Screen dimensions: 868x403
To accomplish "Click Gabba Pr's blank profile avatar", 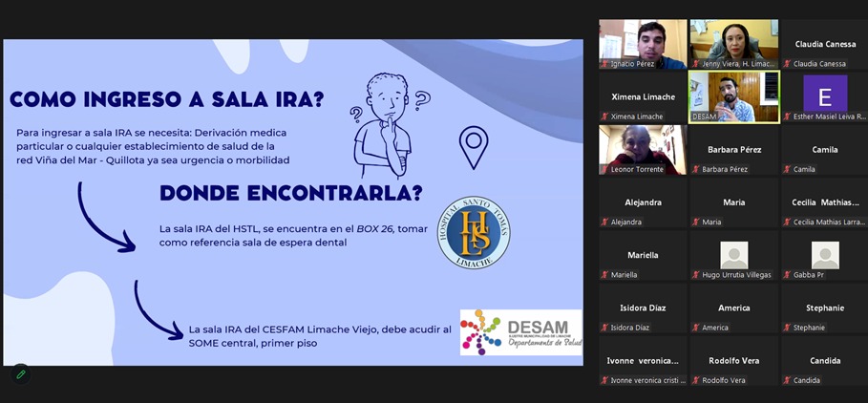I will pos(824,255).
